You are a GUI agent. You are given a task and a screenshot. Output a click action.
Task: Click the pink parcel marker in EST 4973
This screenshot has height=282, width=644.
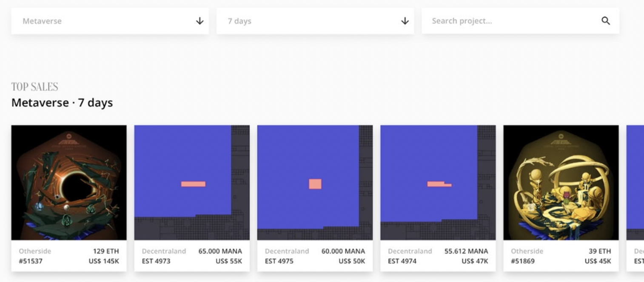tap(193, 184)
